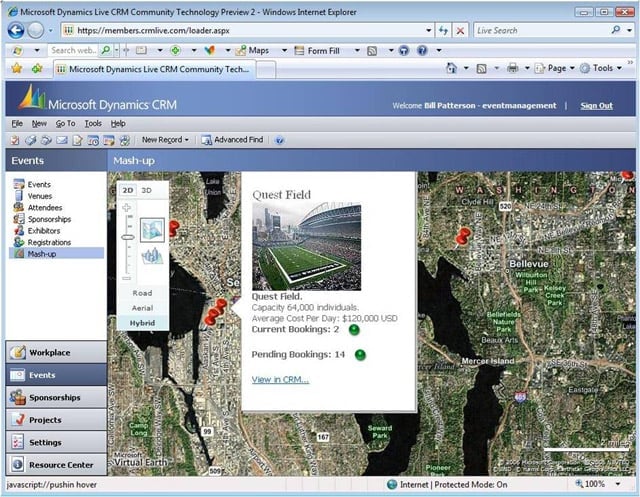Select the Hybrid map style
Screen dimensions: 640x497
click(x=142, y=323)
